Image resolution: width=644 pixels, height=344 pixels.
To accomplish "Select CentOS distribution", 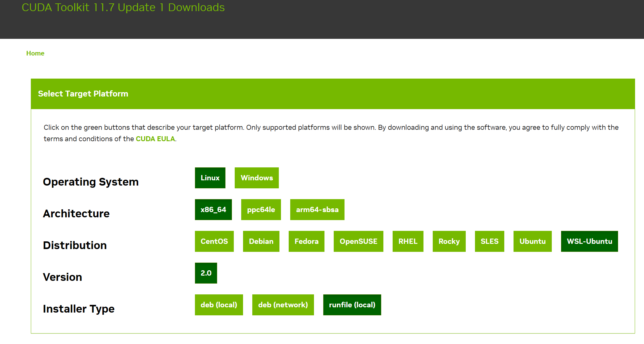I will tap(214, 241).
